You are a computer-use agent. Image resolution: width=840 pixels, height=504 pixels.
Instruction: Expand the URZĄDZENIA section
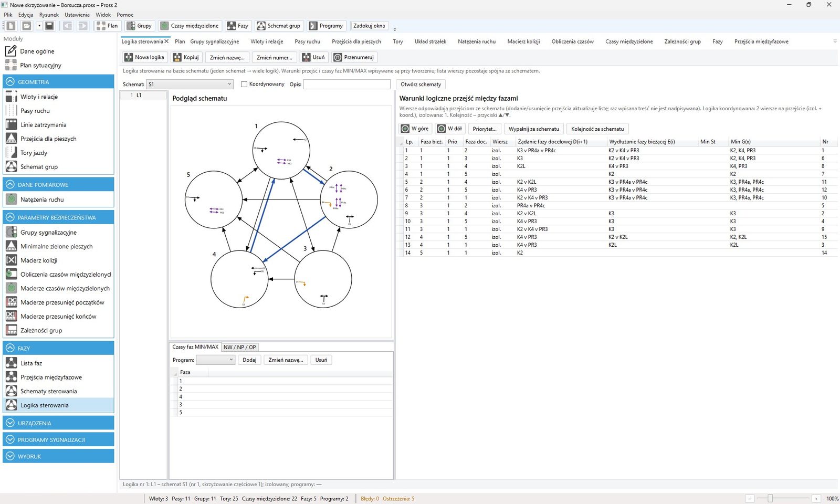tap(58, 423)
